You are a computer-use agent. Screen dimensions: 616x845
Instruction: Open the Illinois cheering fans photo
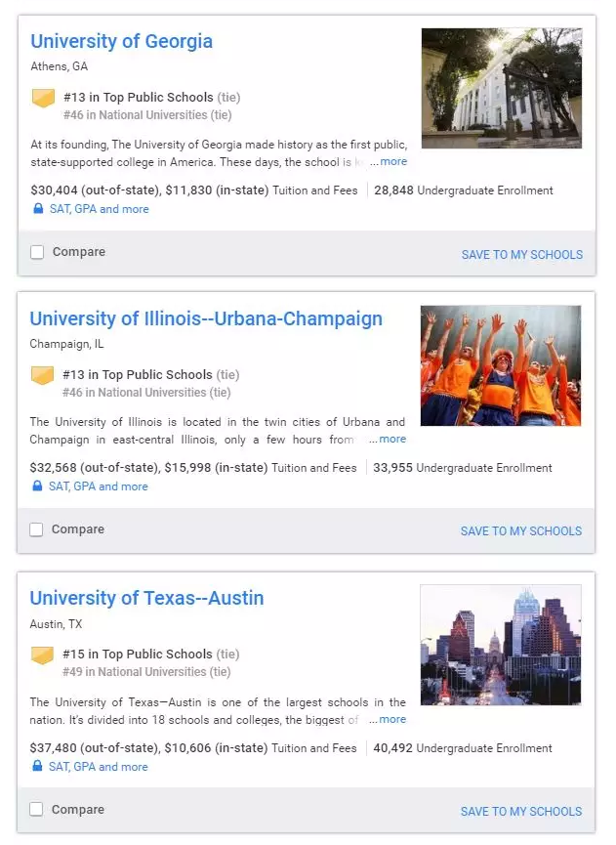501,366
